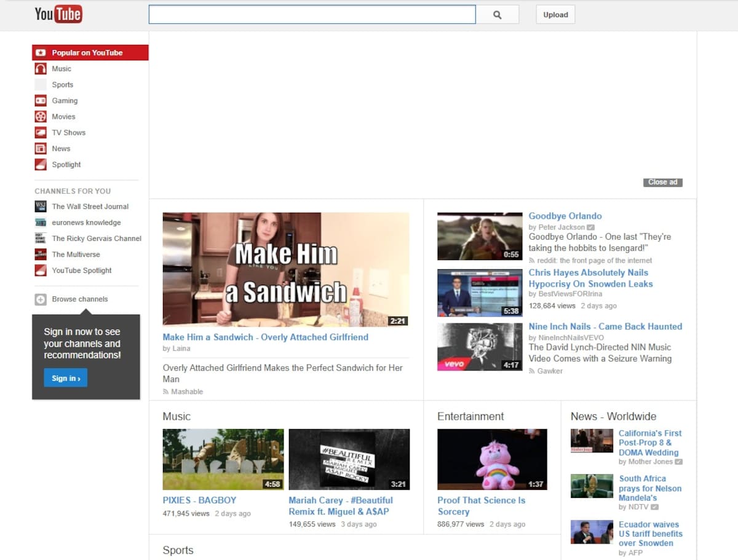
Task: Open South Africa prays for Mandela link
Action: 650,488
